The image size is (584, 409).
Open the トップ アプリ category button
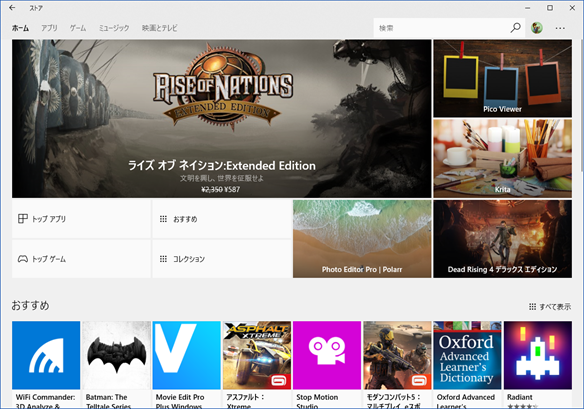pyautogui.click(x=81, y=219)
